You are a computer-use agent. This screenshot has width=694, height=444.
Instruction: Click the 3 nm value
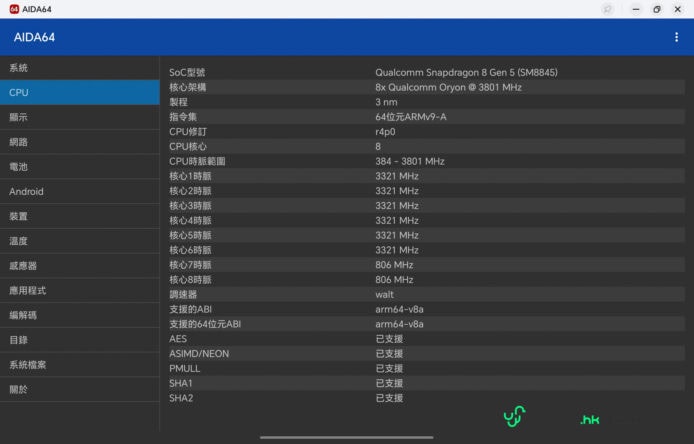coord(386,102)
